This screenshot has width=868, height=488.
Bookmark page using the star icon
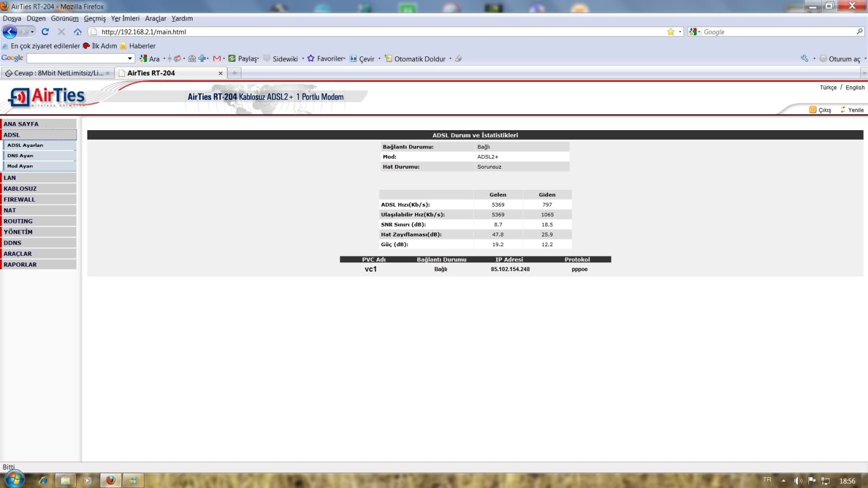pyautogui.click(x=671, y=32)
